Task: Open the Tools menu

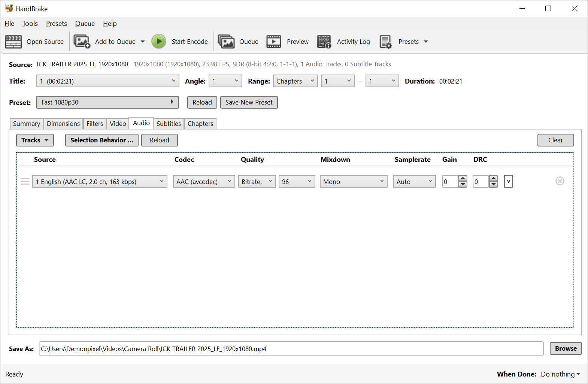Action: tap(30, 24)
